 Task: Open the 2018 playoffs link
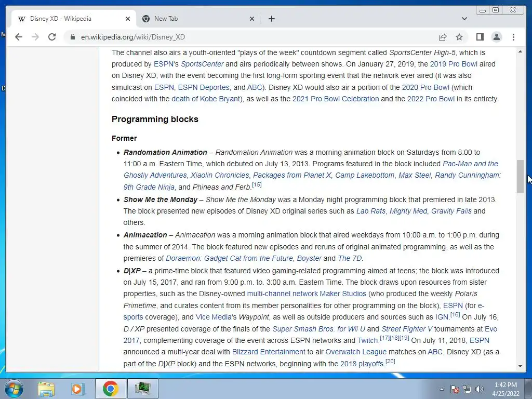click(x=362, y=364)
